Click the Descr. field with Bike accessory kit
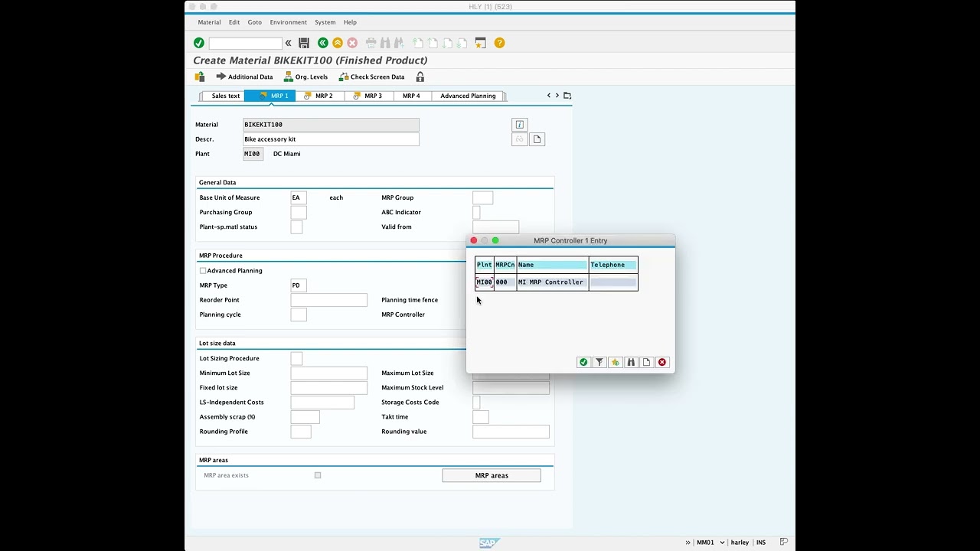980x551 pixels. click(331, 139)
